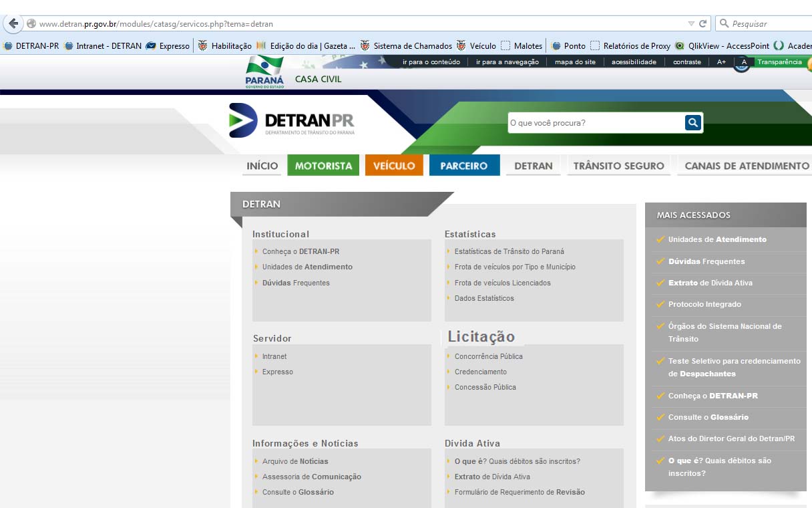Open 'Arquivo de Notícias' link
Viewport: 812px width, 508px height.
[x=295, y=461]
